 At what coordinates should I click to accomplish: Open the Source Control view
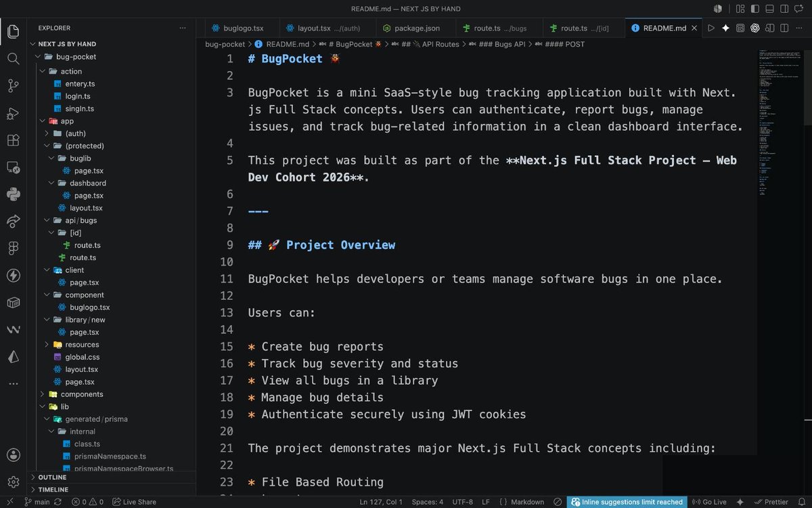pos(13,85)
